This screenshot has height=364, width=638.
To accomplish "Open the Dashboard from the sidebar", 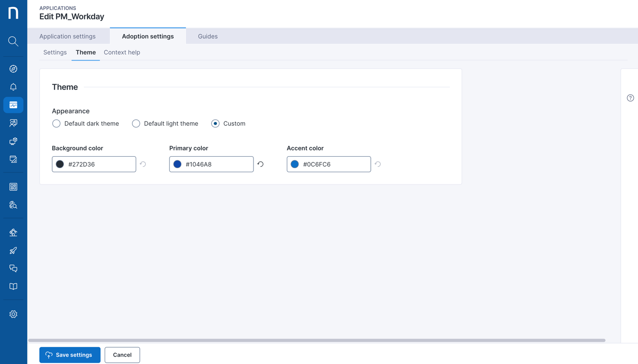I will [x=13, y=68].
